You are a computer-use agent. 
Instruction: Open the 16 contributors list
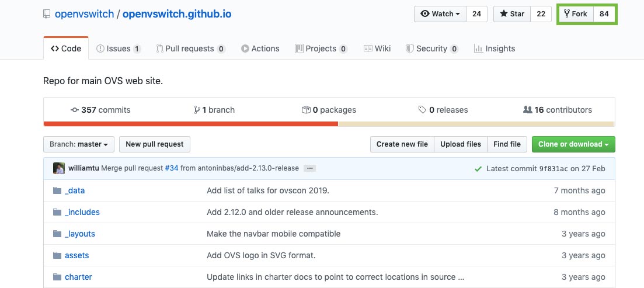click(558, 110)
